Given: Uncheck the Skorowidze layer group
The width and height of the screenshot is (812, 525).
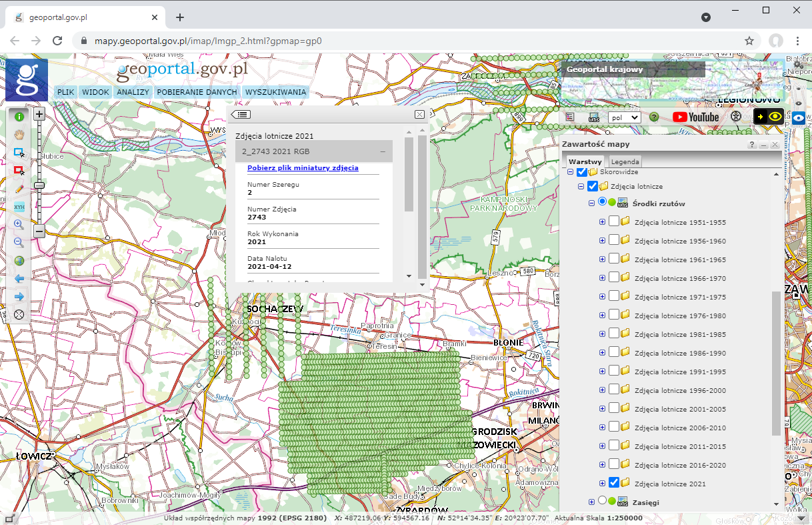Looking at the screenshot, I should pyautogui.click(x=581, y=172).
